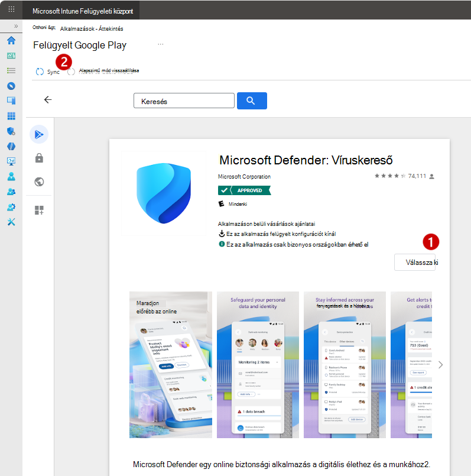The image size is (471, 476).
Task: Click the Mindenki content rating icon
Action: (x=221, y=203)
